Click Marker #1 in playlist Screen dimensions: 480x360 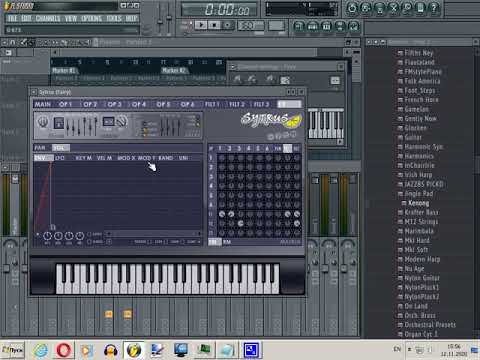pyautogui.click(x=64, y=70)
